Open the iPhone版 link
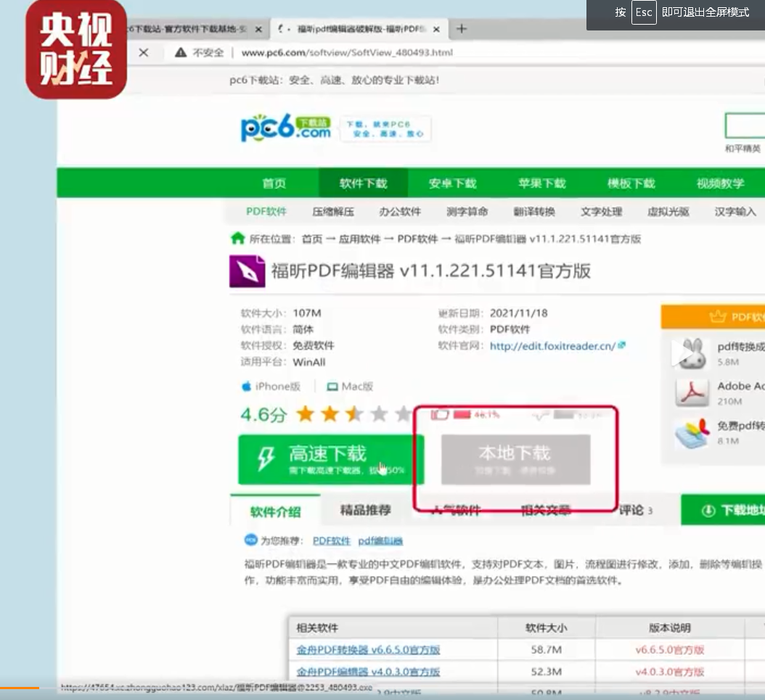The height and width of the screenshot is (700, 765). [271, 387]
